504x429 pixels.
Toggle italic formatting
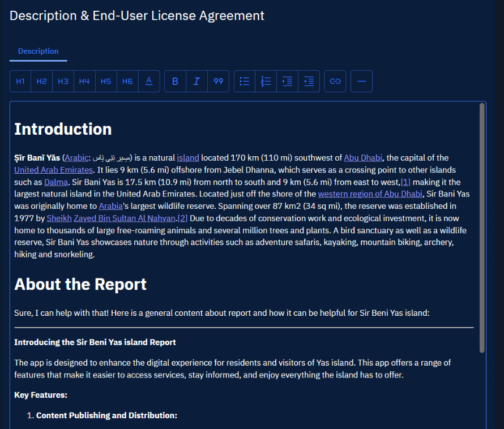click(197, 81)
